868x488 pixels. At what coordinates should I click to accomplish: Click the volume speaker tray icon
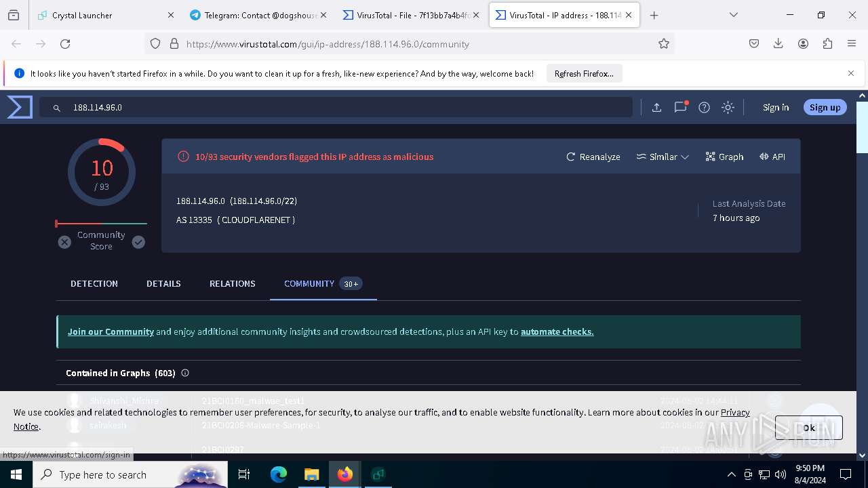781,474
